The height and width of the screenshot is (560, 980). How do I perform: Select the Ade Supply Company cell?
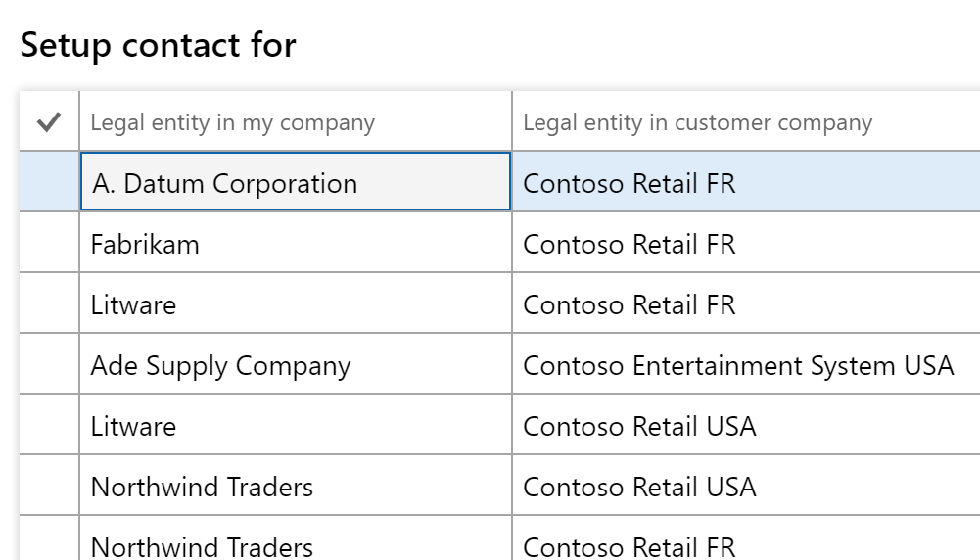220,365
